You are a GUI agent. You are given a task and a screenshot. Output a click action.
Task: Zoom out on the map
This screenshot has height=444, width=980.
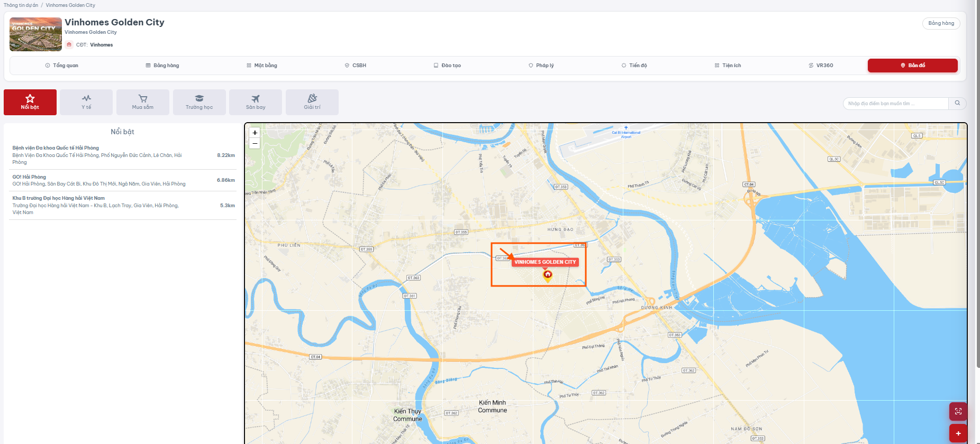pyautogui.click(x=255, y=143)
